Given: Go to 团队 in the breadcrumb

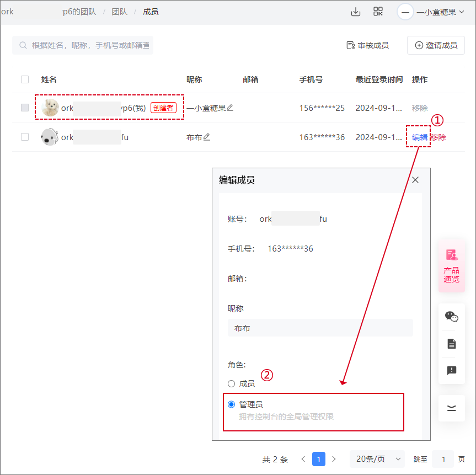Looking at the screenshot, I should coord(120,11).
